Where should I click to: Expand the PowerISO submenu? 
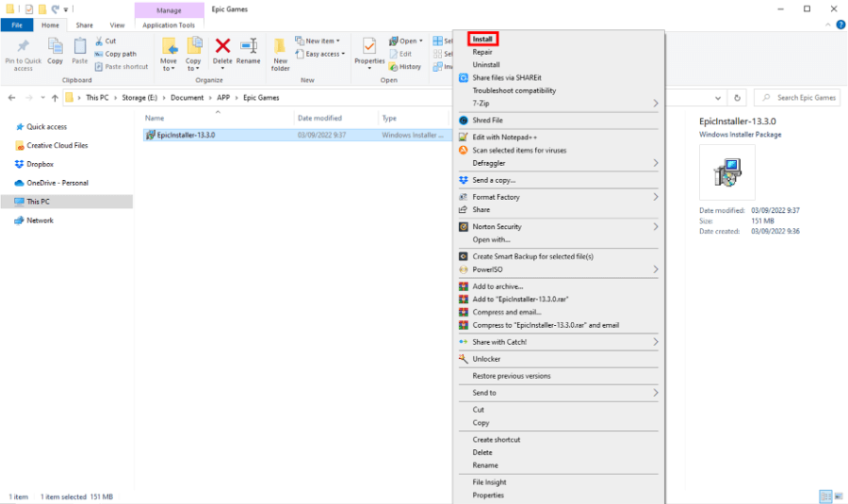559,269
